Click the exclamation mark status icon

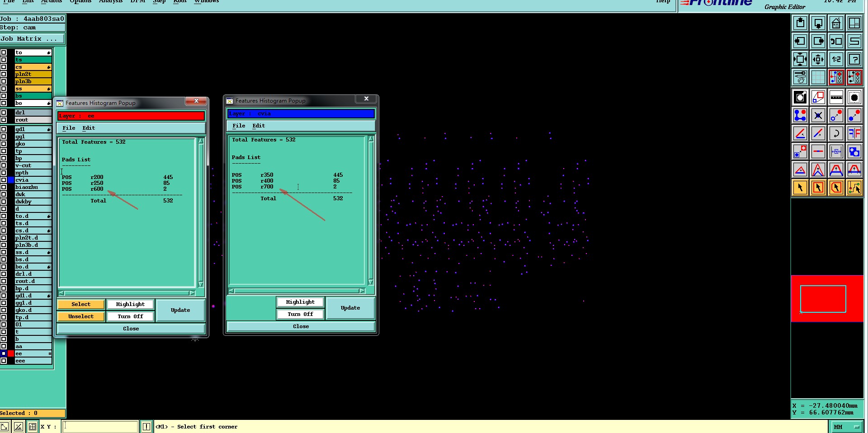click(x=146, y=426)
